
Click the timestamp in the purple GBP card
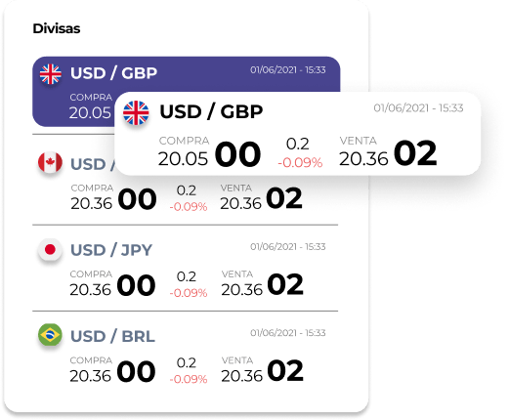click(288, 70)
